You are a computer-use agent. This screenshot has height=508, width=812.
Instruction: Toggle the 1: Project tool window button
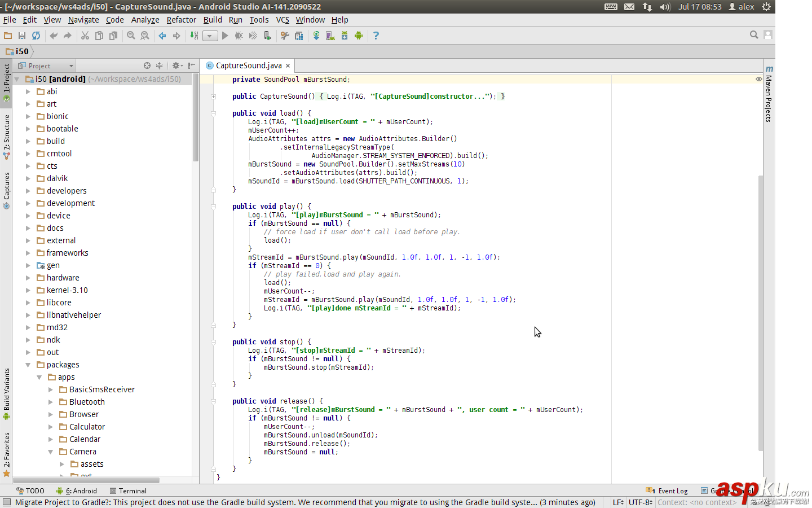point(7,79)
